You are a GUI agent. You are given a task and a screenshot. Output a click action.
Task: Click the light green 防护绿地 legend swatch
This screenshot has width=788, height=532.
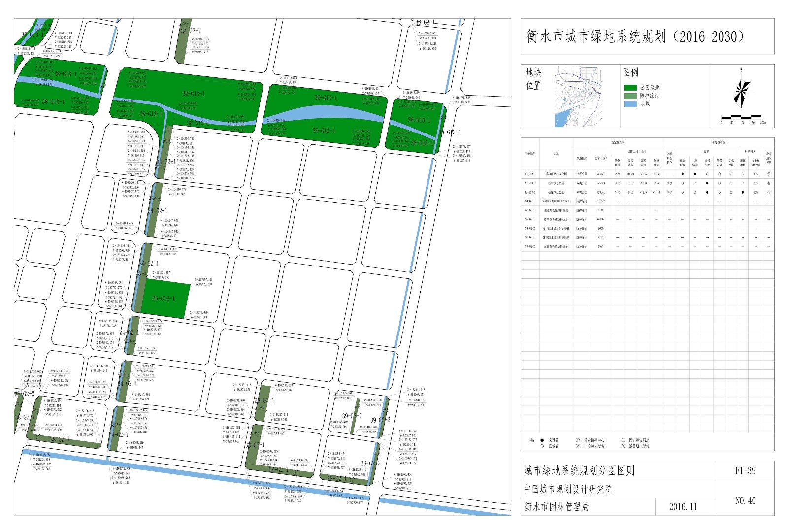(630, 96)
